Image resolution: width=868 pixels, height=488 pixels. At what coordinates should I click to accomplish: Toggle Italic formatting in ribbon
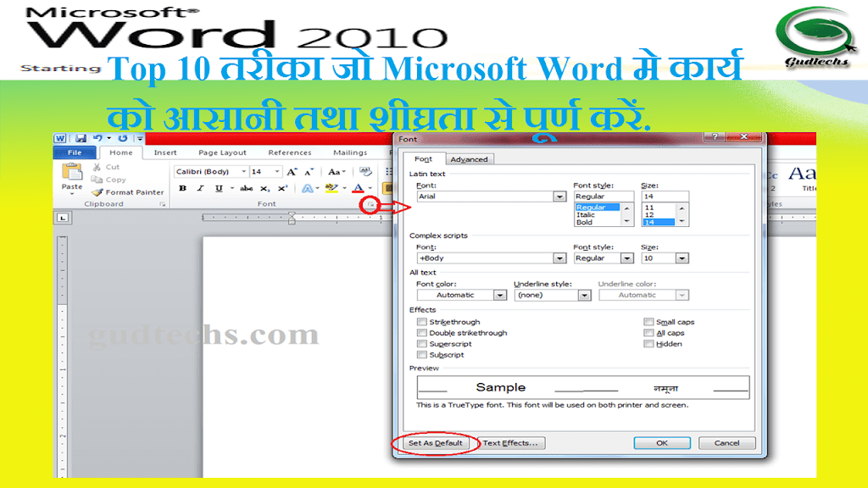[x=200, y=188]
